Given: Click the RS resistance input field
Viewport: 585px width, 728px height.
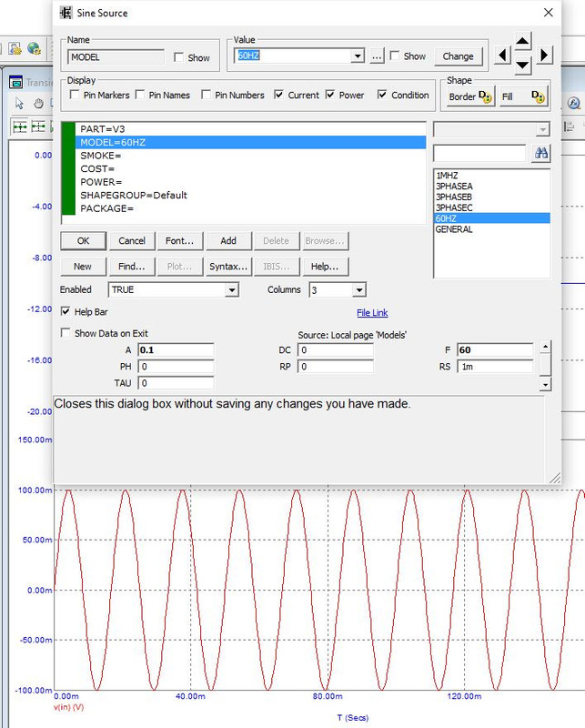Looking at the screenshot, I should (495, 367).
